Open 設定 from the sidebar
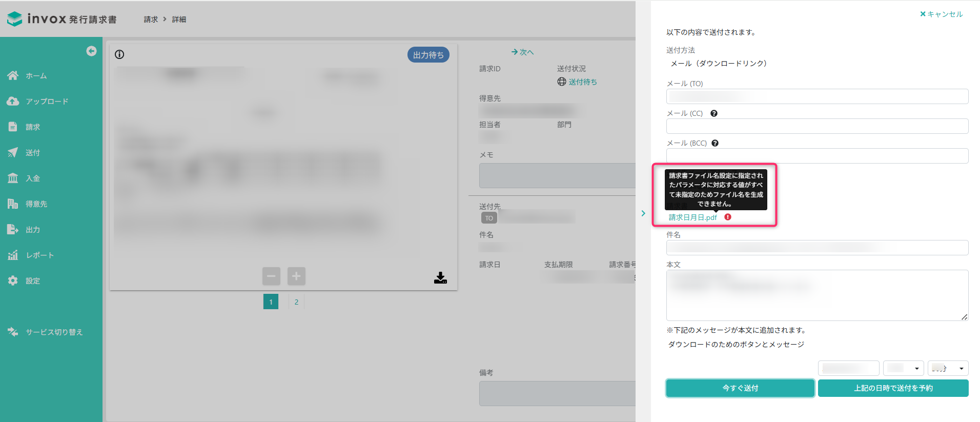Viewport: 980px width, 422px height. [x=33, y=281]
